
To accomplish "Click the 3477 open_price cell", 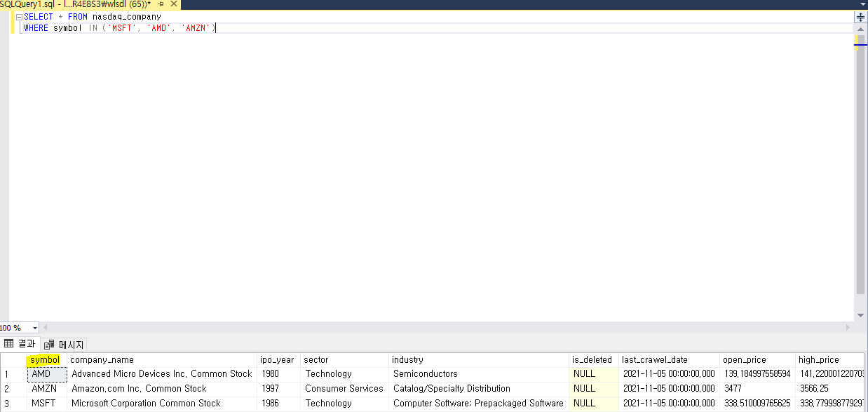I will pyautogui.click(x=757, y=389).
